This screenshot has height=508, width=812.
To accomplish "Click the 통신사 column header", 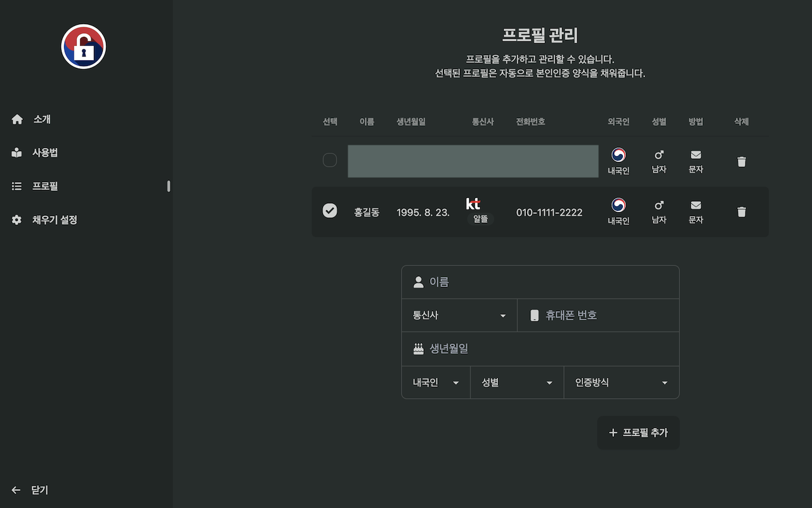I will (483, 122).
